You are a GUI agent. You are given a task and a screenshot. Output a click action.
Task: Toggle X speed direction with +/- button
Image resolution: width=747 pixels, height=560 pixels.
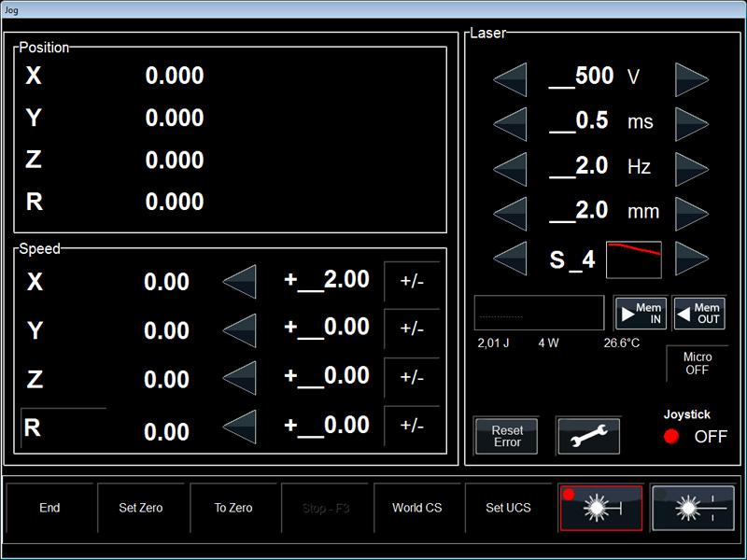(412, 281)
